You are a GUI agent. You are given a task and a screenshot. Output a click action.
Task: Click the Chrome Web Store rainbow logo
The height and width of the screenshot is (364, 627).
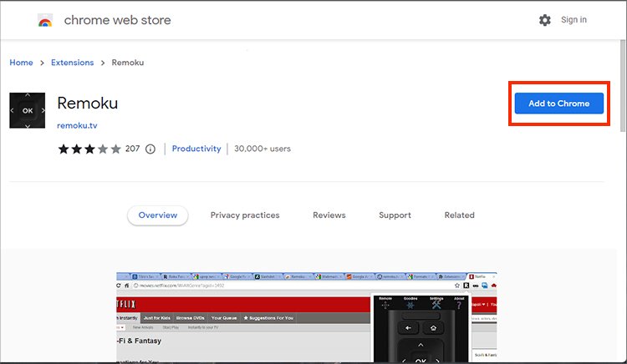point(45,20)
